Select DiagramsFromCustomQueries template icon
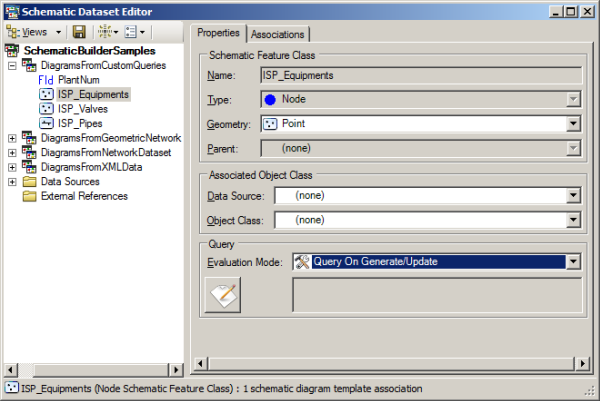 click(29, 65)
